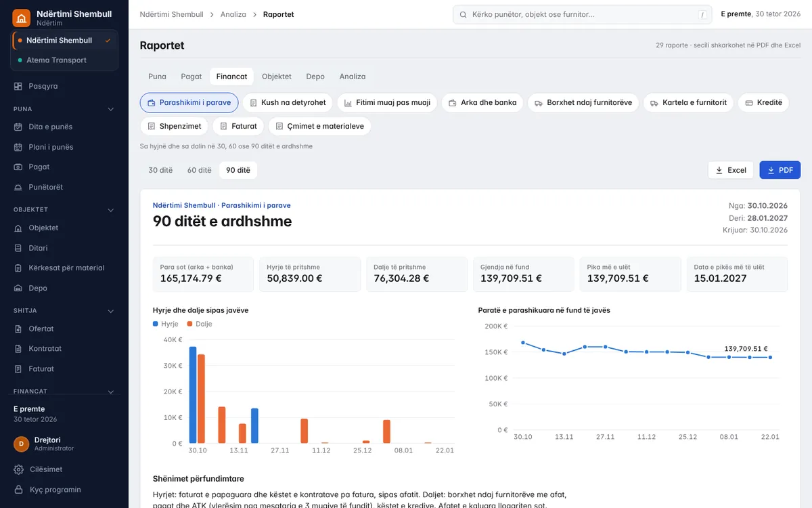Click the Cilësimet gear icon

[18, 469]
